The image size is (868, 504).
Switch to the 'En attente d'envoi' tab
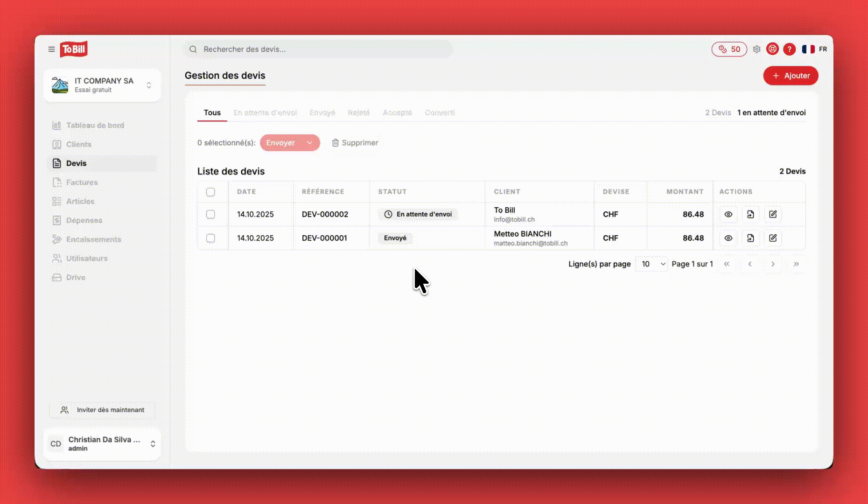click(x=265, y=112)
